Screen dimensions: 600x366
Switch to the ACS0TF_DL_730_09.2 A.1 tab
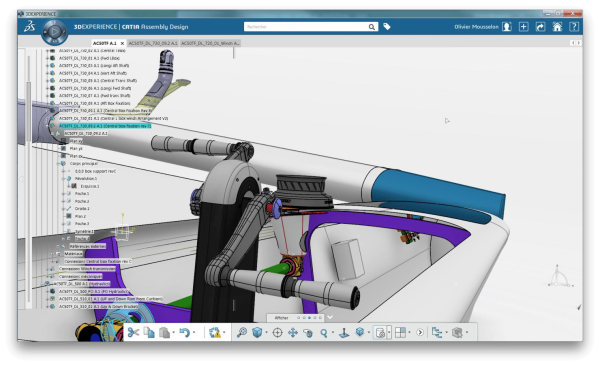(x=153, y=43)
